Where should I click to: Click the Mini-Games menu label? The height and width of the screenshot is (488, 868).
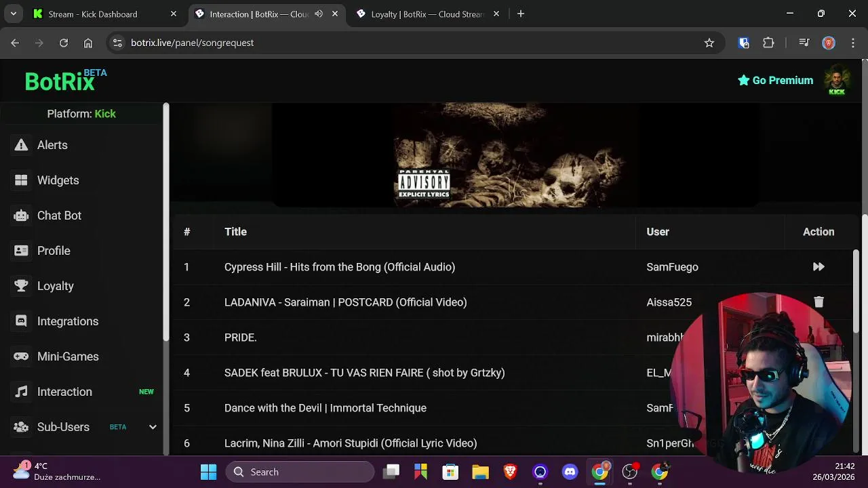pos(68,357)
